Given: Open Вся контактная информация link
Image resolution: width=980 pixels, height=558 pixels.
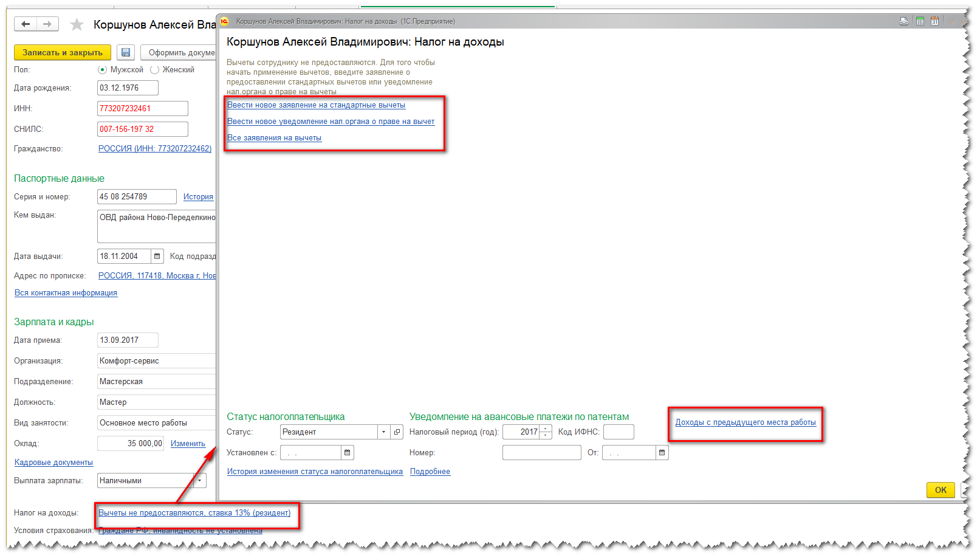Looking at the screenshot, I should click(66, 293).
